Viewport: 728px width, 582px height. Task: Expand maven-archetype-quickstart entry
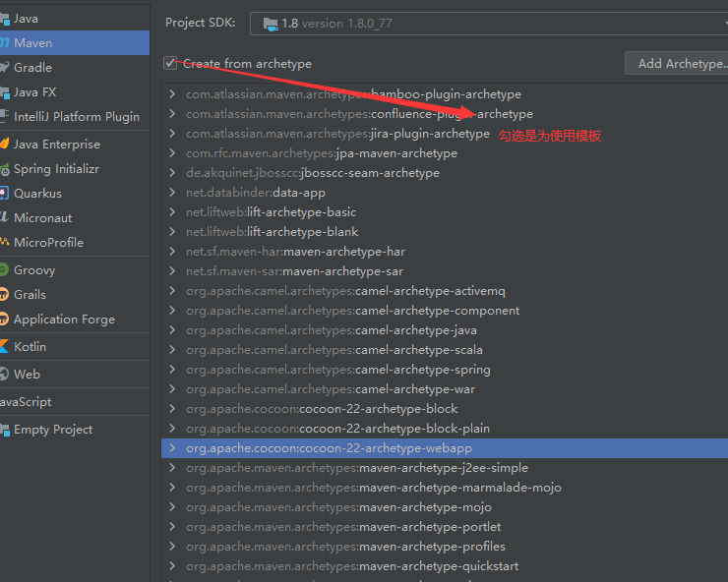coord(172,565)
